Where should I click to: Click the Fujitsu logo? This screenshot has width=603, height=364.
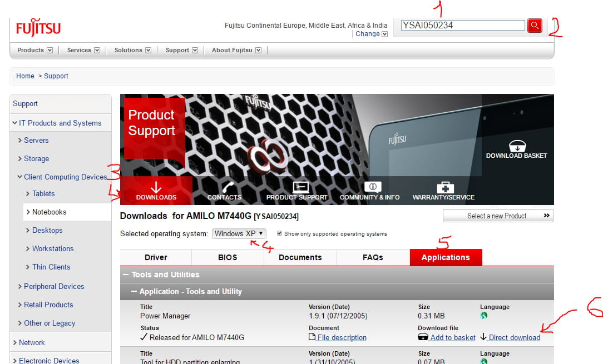click(x=38, y=28)
